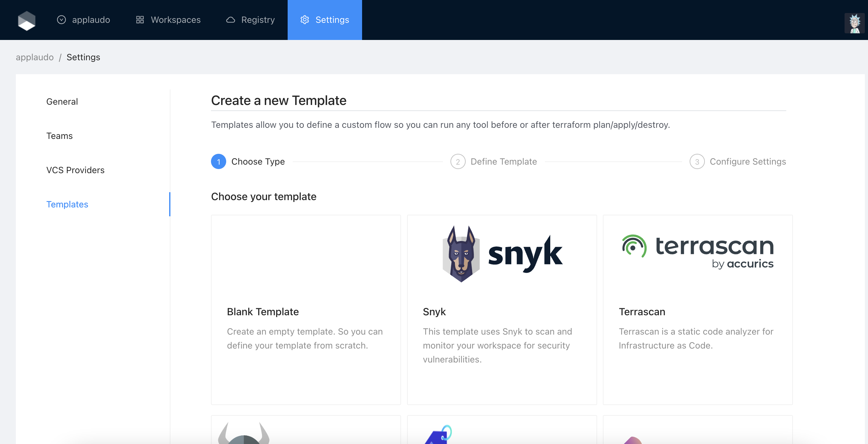Click the Snyk template description text
Viewport: 868px width, 444px height.
click(497, 345)
